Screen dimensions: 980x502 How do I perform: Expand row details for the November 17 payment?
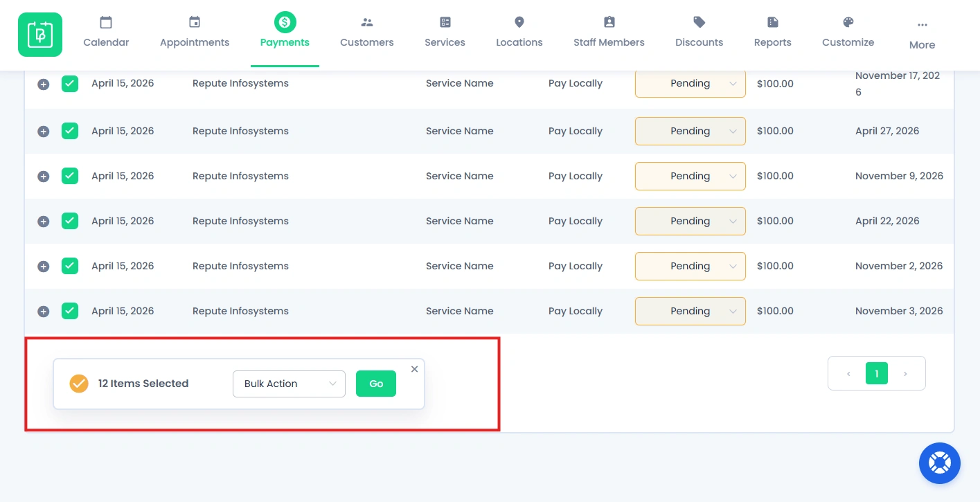pyautogui.click(x=43, y=84)
